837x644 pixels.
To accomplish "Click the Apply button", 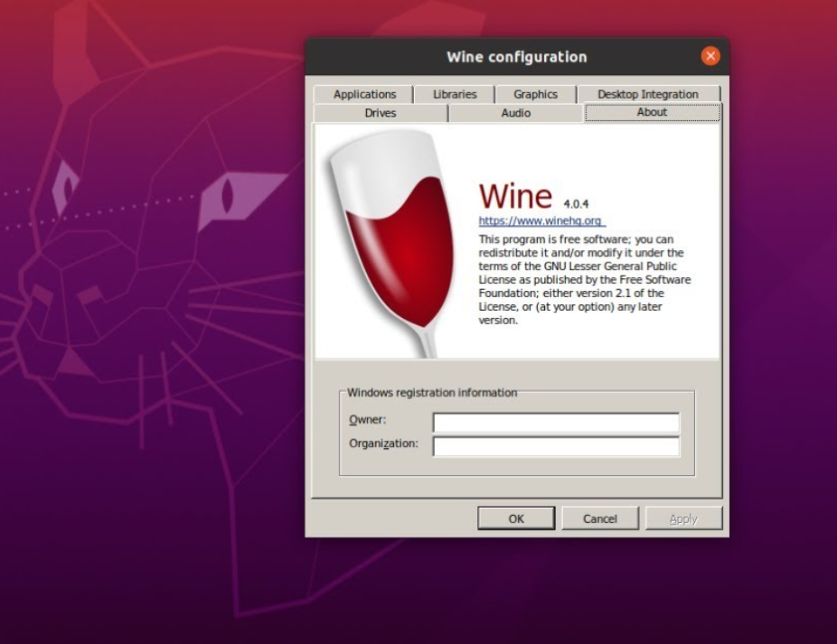I will (x=683, y=518).
